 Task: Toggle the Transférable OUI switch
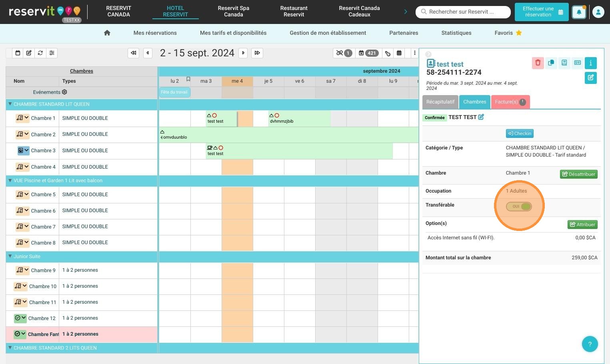pos(519,206)
